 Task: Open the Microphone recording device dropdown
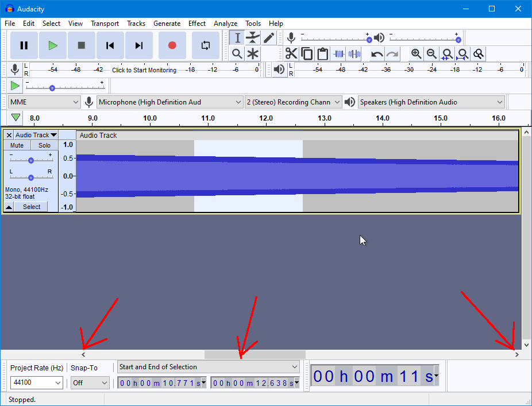click(x=170, y=102)
